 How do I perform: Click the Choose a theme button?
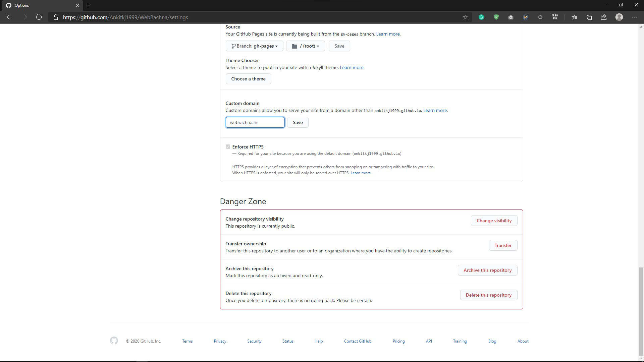(248, 79)
